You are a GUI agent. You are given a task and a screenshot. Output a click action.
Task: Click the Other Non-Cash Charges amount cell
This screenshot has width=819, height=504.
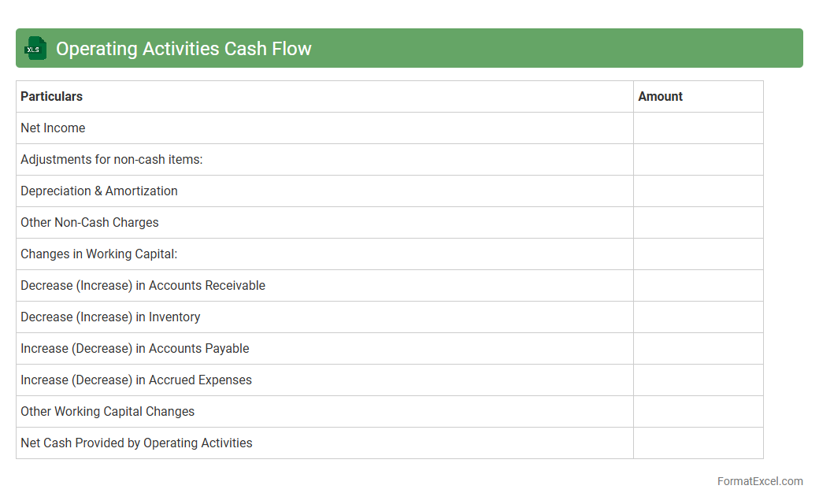698,223
